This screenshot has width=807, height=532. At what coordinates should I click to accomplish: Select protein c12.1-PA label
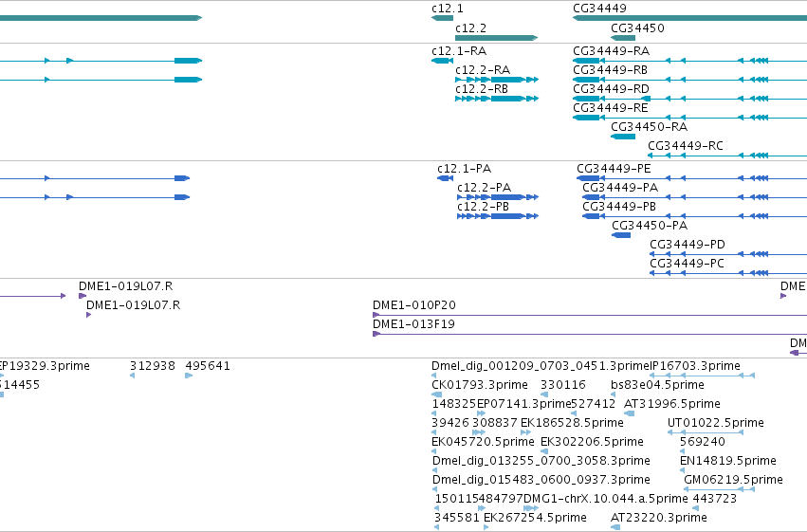pos(465,169)
